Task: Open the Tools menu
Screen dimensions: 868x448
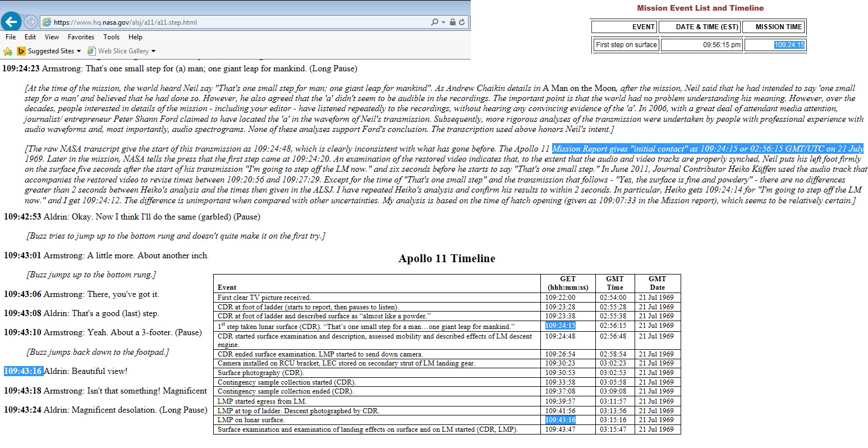Action: click(111, 37)
